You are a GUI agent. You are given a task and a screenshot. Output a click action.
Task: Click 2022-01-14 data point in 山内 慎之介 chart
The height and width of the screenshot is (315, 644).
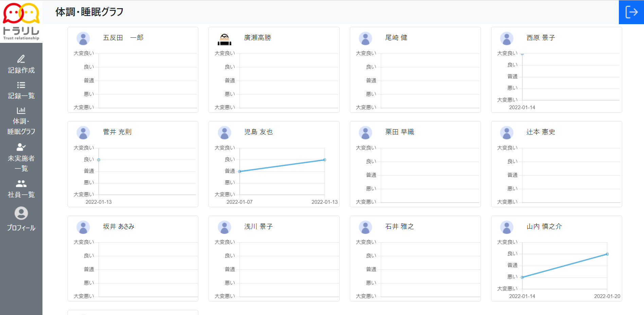pos(522,277)
